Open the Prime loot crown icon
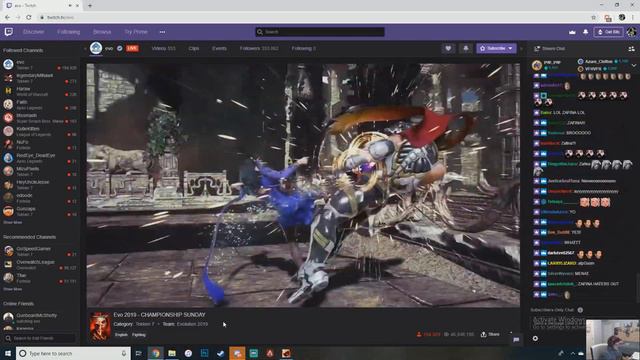640x360 pixels. 572,32
